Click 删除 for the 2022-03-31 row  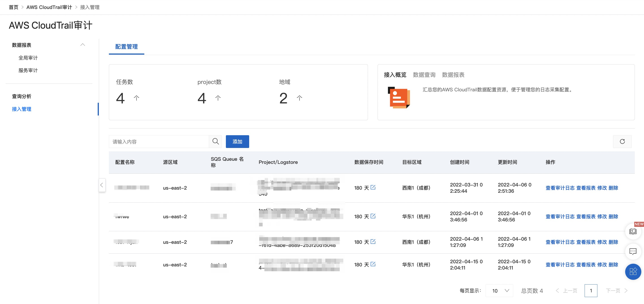tap(613, 188)
